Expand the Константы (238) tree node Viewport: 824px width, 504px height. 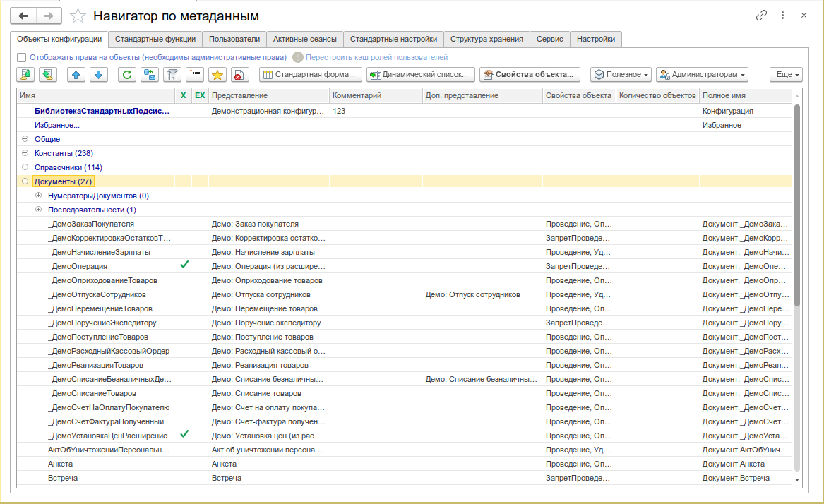click(x=25, y=153)
